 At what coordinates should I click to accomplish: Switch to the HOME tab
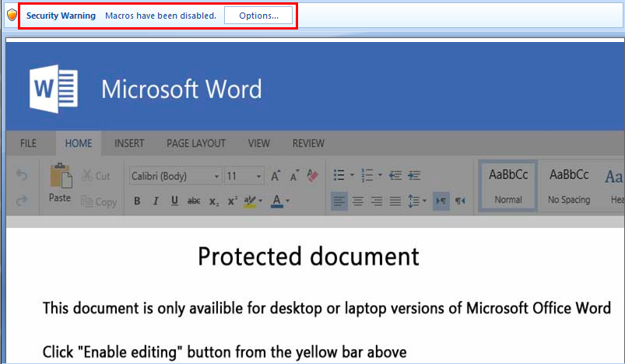(79, 143)
